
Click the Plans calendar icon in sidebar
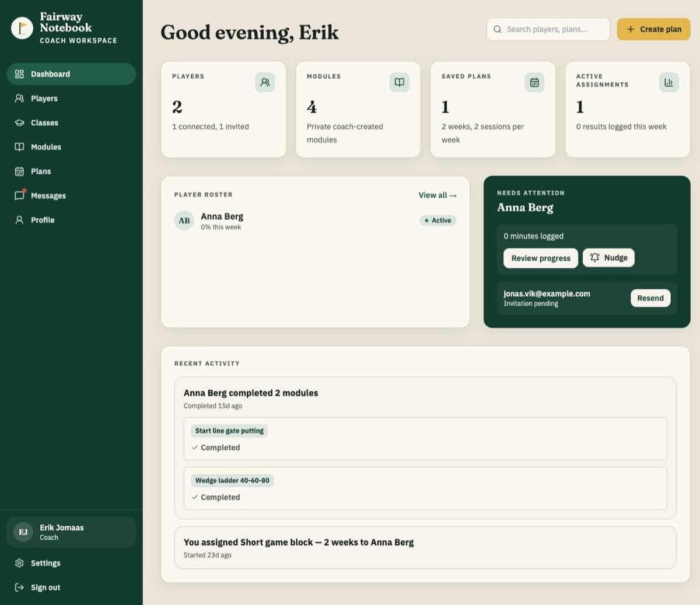click(x=19, y=172)
